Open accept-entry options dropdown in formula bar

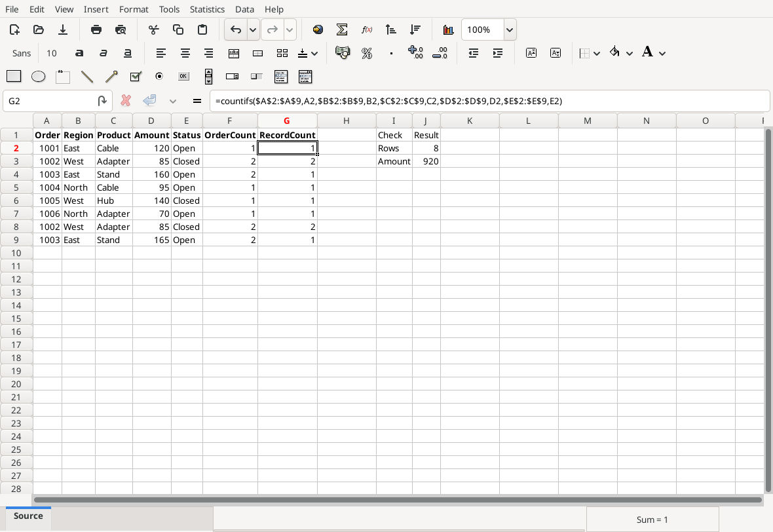tap(172, 101)
